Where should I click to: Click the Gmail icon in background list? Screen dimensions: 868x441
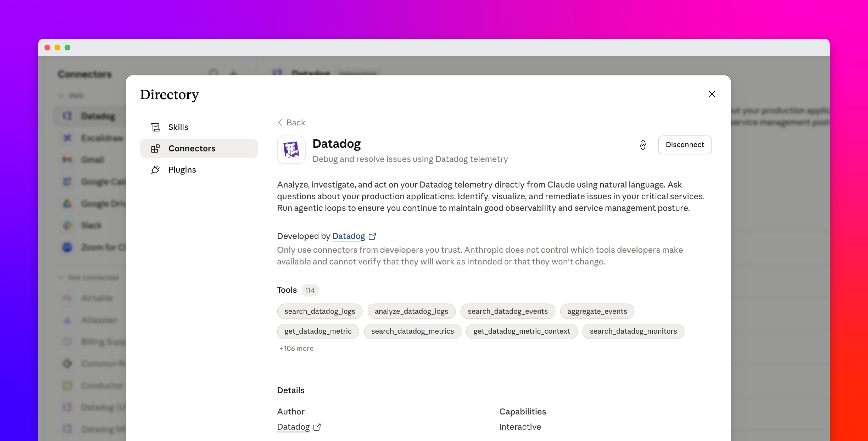(67, 160)
